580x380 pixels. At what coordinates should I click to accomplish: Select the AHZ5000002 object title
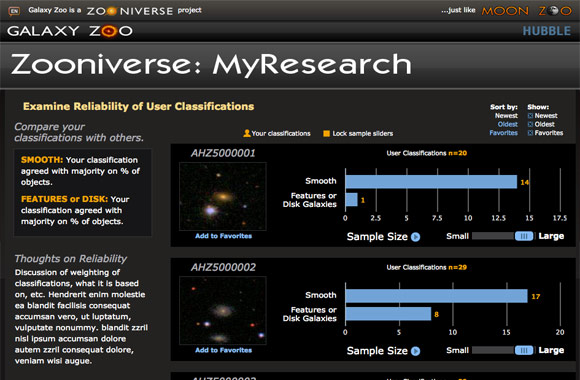tap(223, 267)
